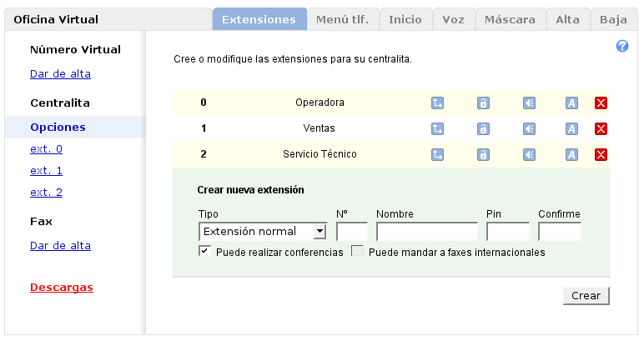Open the Descargas link in sidebar

coord(61,288)
